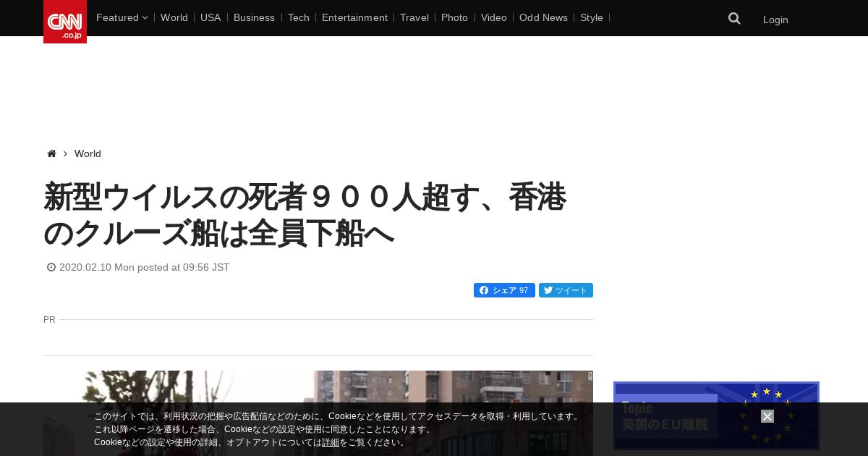Click the article's main photo
The width and height of the screenshot is (868, 456).
[318, 413]
